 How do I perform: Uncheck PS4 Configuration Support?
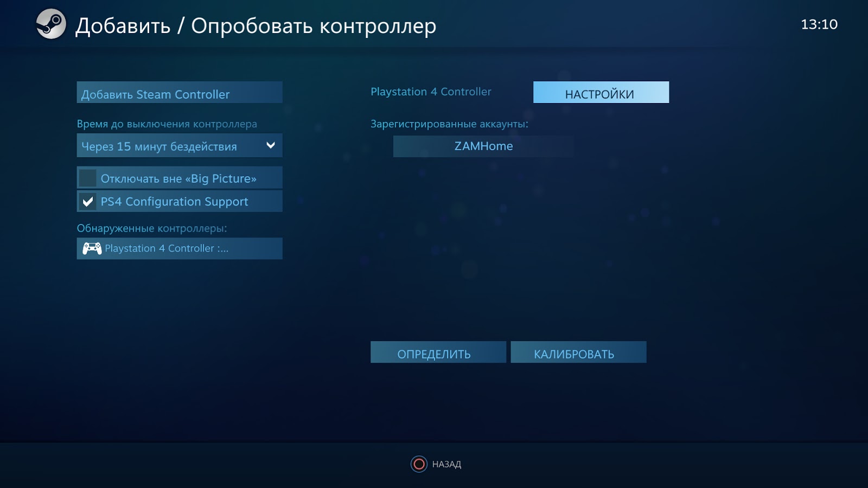(x=87, y=202)
